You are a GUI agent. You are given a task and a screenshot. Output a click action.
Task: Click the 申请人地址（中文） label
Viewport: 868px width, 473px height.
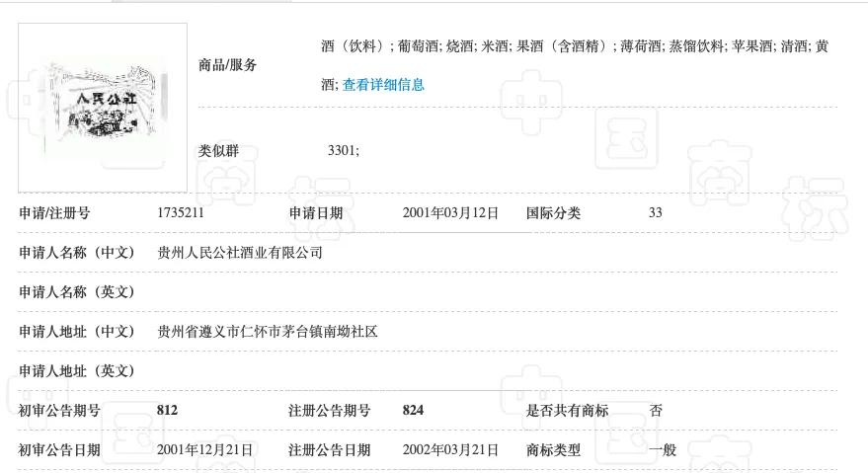click(76, 331)
